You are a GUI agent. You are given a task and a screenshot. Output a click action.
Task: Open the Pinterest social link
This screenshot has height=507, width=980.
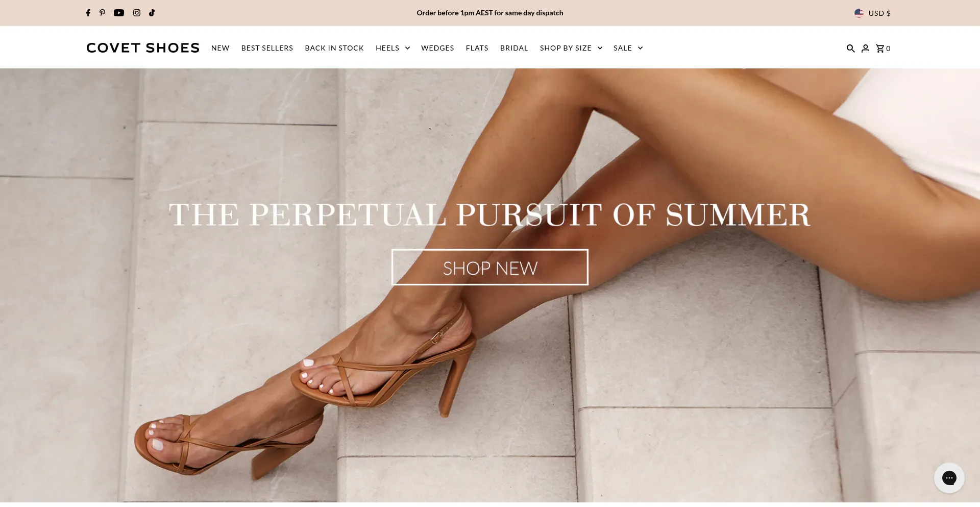pos(102,13)
